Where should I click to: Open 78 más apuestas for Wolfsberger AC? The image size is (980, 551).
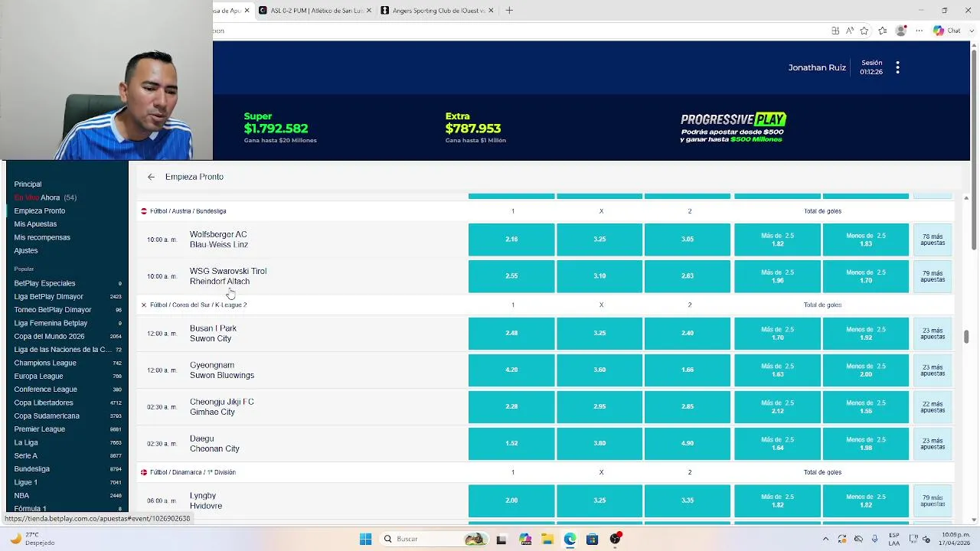[x=933, y=240]
